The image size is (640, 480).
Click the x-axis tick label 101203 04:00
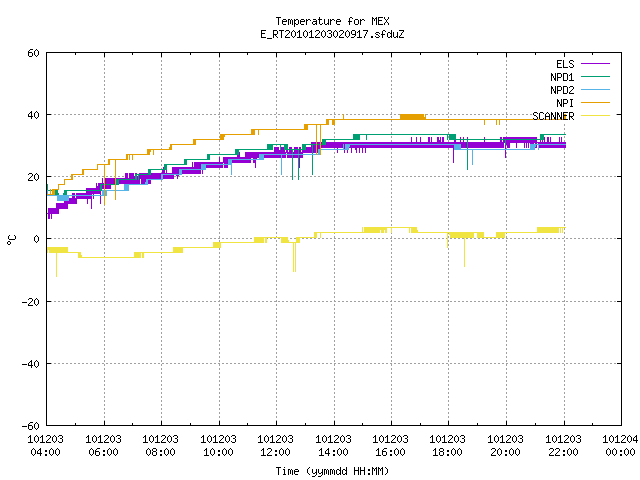click(45, 446)
